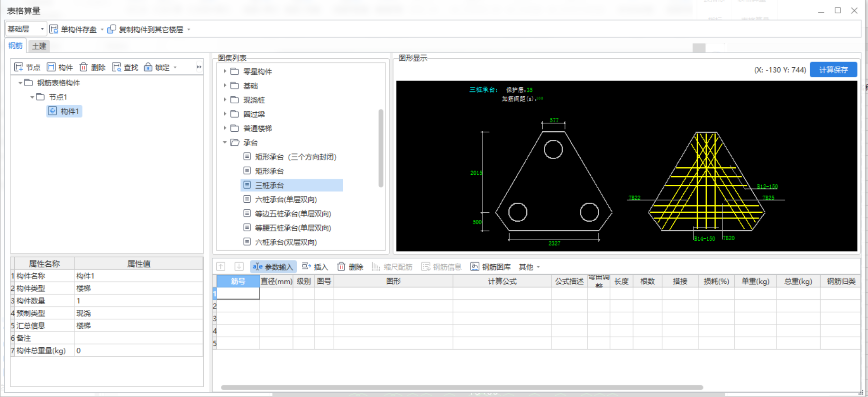The image size is (868, 397).
Task: Click the 备注 value cell
Action: click(138, 338)
